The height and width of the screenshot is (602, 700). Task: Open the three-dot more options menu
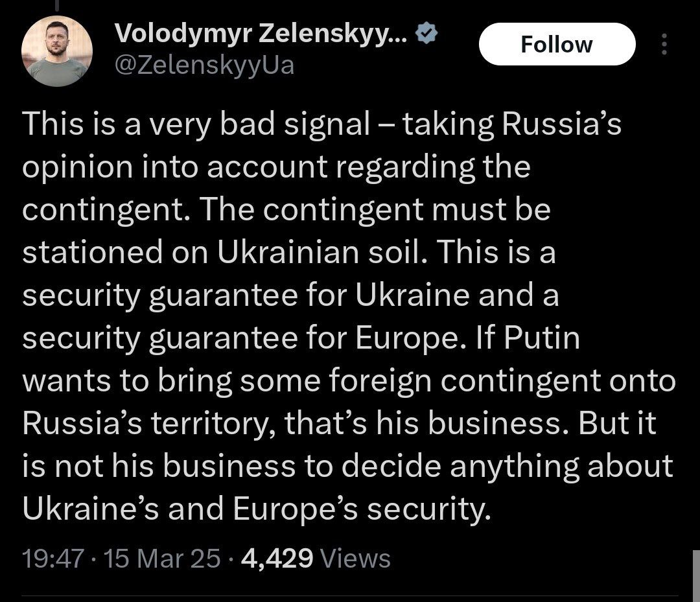point(662,45)
